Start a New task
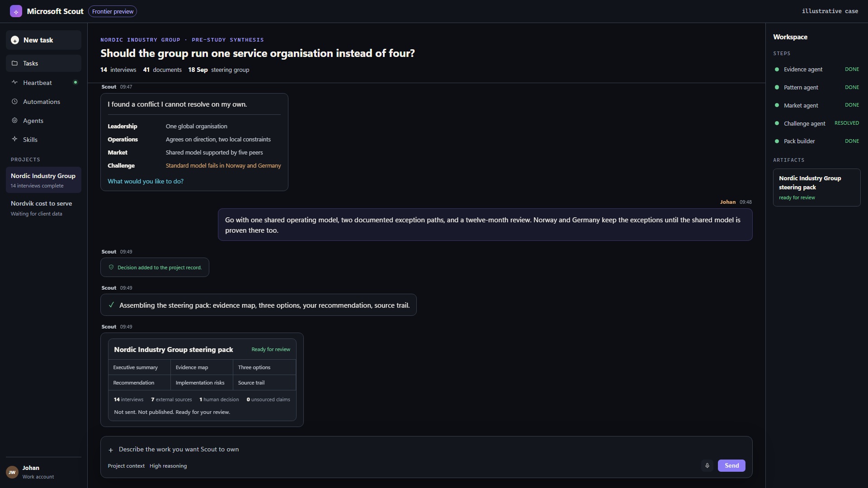 43,40
